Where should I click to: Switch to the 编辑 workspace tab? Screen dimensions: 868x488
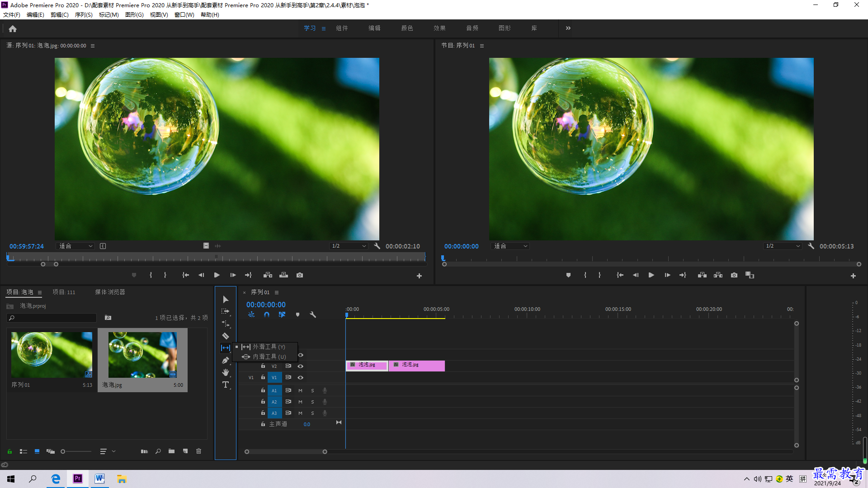(374, 28)
